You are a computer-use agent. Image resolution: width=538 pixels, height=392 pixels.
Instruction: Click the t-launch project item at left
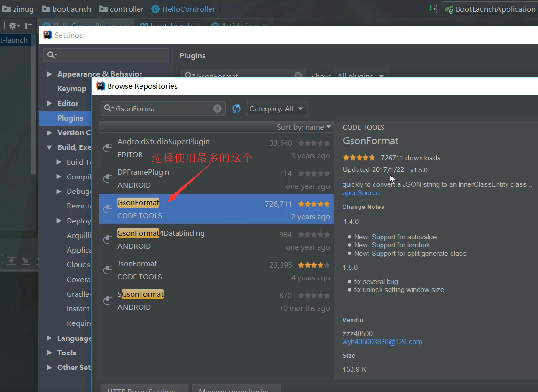point(14,40)
